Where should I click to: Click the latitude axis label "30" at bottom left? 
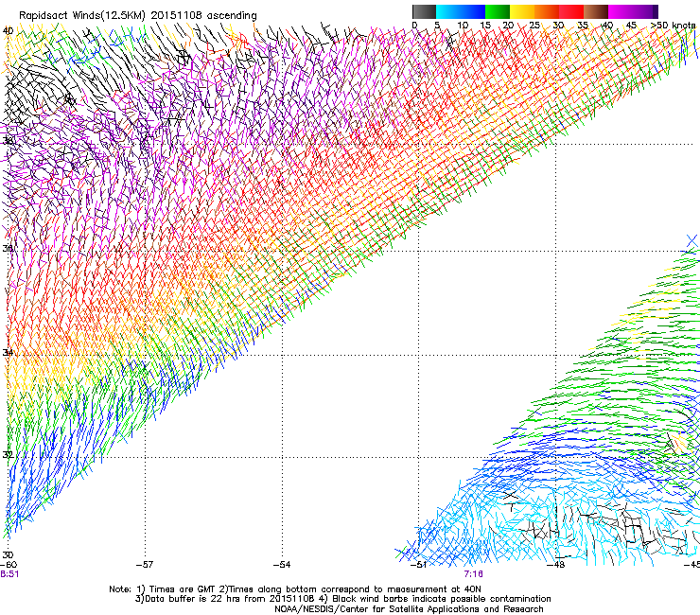pos(8,554)
